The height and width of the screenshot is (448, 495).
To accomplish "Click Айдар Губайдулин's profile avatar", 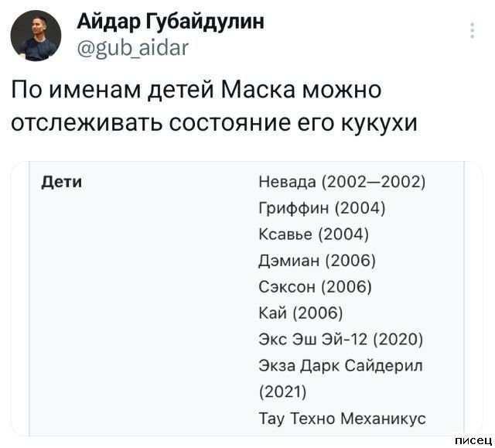I will click(x=37, y=36).
